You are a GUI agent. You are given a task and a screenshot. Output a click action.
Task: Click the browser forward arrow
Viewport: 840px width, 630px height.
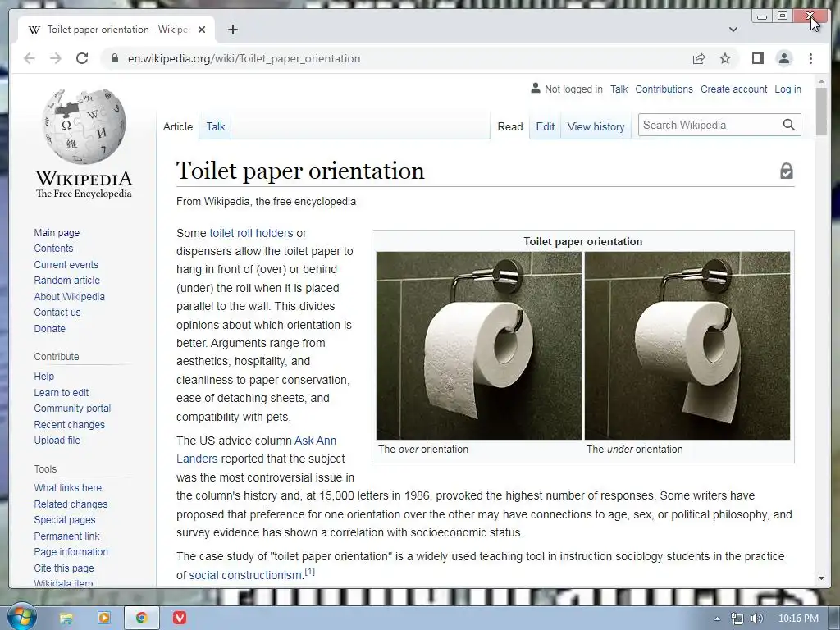coord(56,58)
